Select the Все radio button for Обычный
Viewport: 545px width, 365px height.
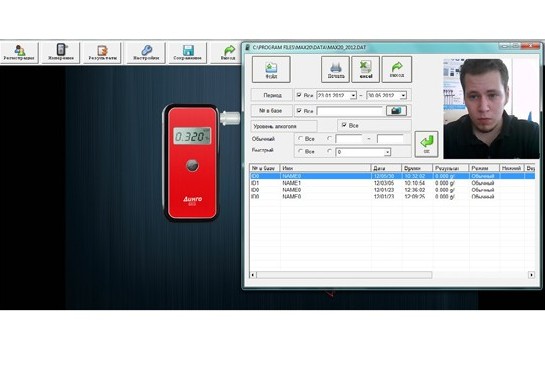[x=301, y=139]
